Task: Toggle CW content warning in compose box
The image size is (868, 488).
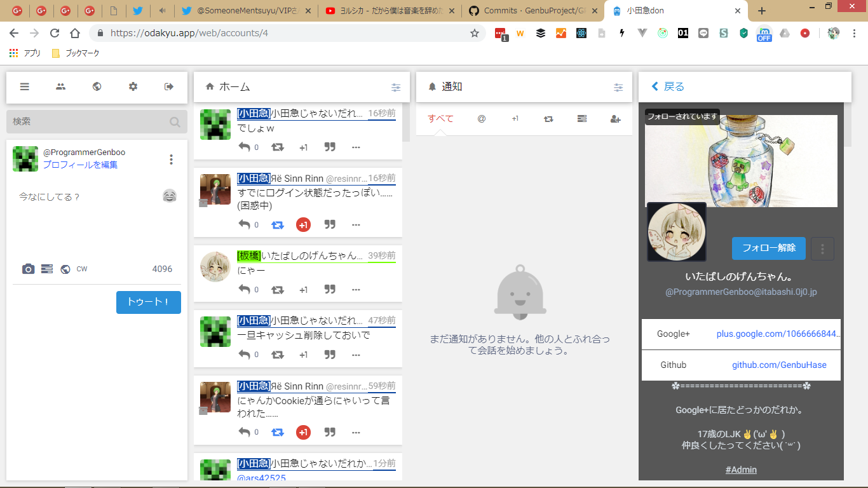Action: point(82,269)
